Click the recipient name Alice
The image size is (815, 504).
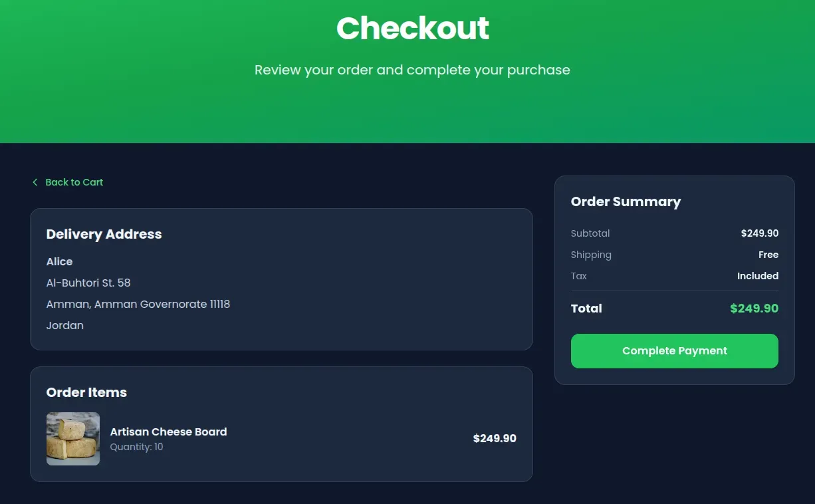(x=59, y=261)
